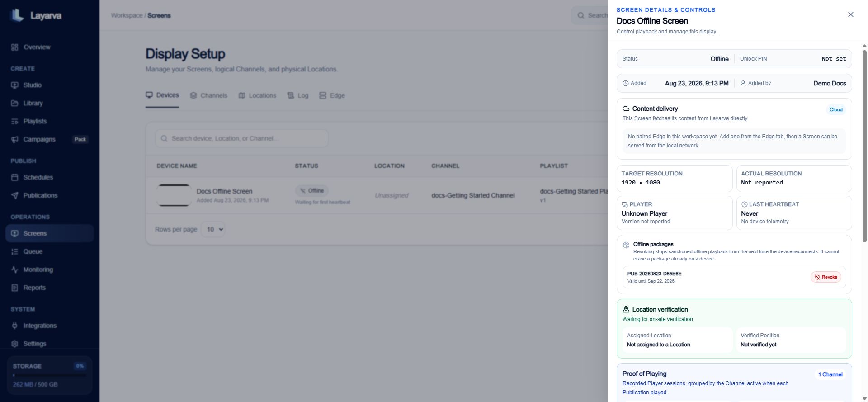
Task: Click the Workspace breadcrumb link
Action: click(127, 15)
